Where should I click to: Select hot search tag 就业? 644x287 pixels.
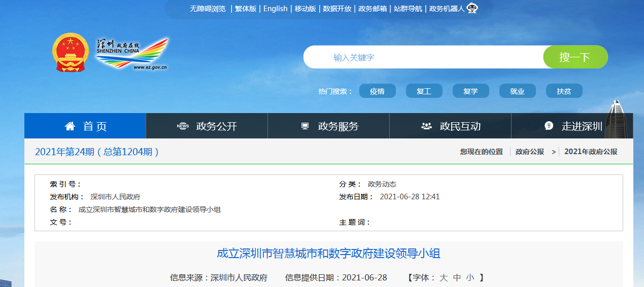pos(518,91)
